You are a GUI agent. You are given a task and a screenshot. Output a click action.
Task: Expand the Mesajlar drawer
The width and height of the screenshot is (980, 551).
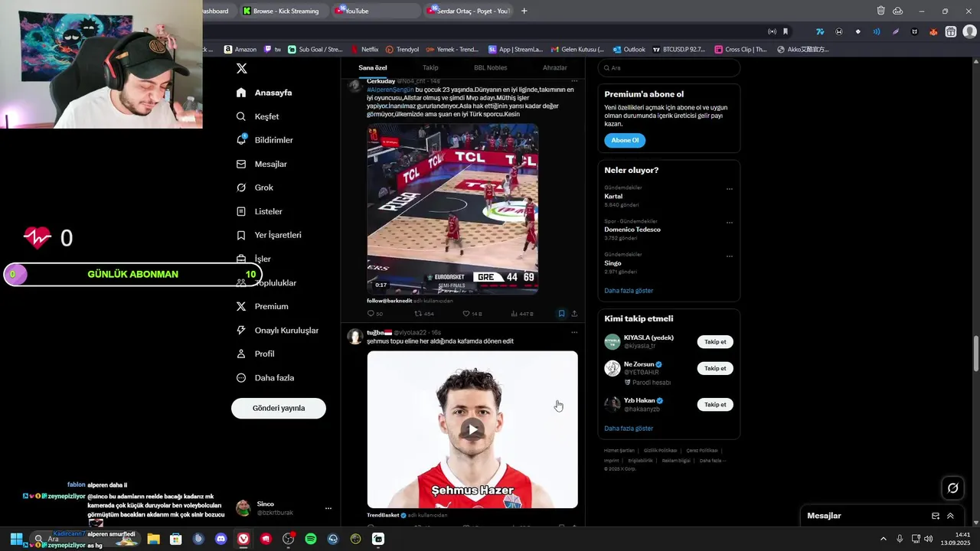point(950,516)
